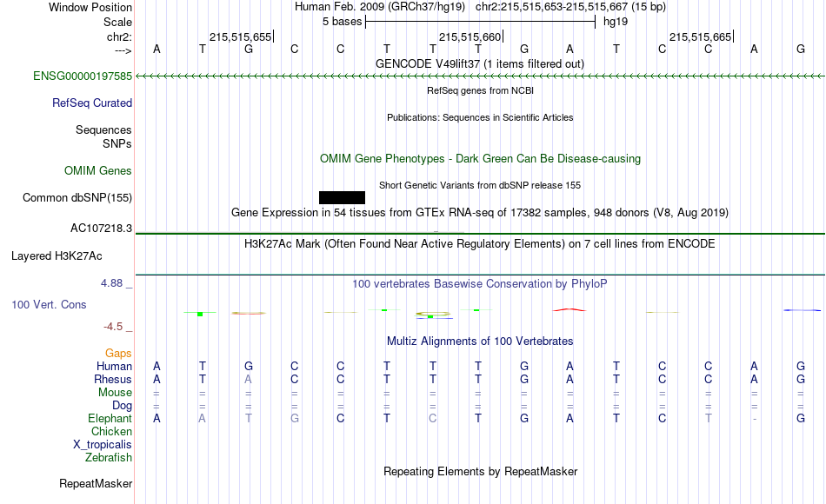
Task: Click 'Repeating Elements by RepeatMasker' title
Action: 480,471
